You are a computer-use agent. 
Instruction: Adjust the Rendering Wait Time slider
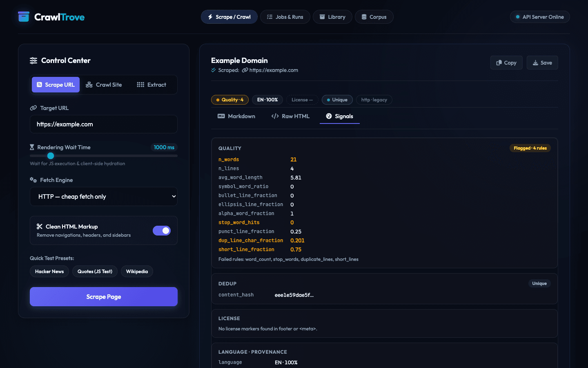[x=104, y=156]
